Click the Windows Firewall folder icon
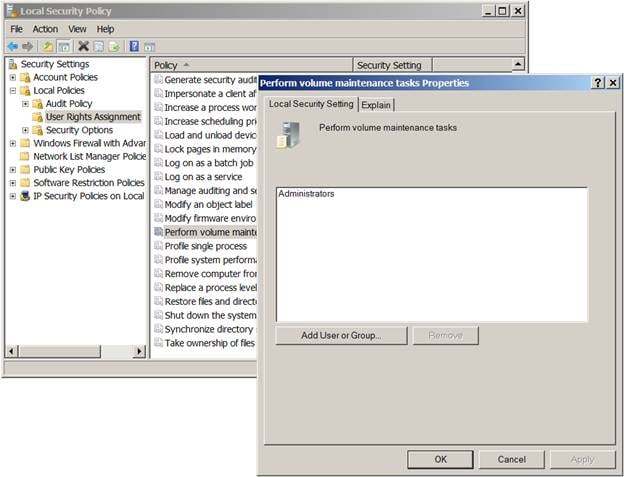This screenshot has width=624, height=477. pyautogui.click(x=25, y=143)
